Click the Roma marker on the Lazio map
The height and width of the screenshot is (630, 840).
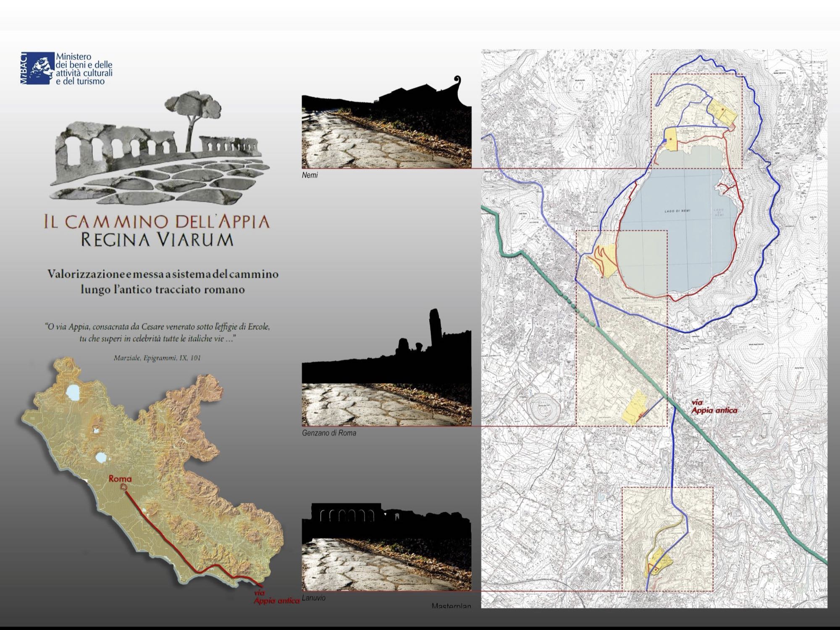click(x=123, y=486)
